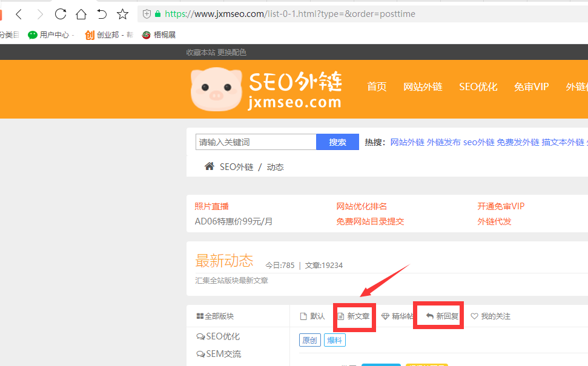The width and height of the screenshot is (588, 366).
Task: Click the 文章:19234 counter text
Action: coord(323,265)
